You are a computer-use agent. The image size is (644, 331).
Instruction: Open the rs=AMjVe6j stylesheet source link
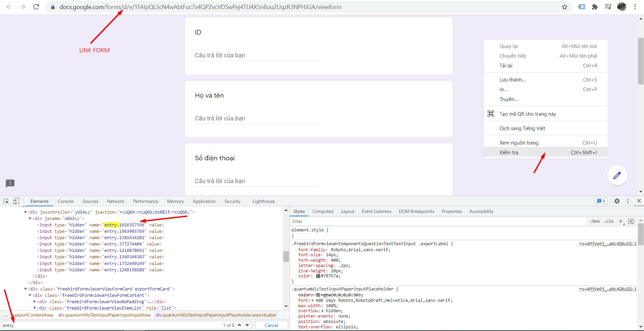coord(607,244)
